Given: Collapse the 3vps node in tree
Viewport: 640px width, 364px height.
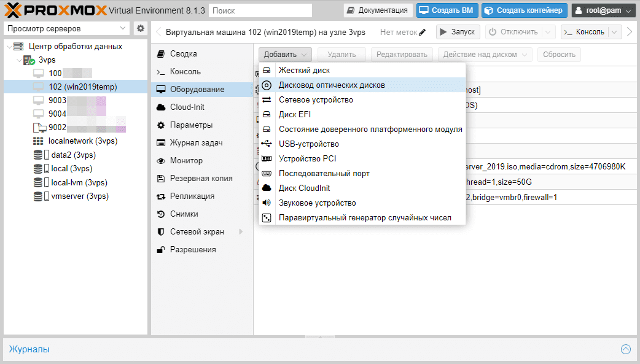Looking at the screenshot, I should (19, 60).
